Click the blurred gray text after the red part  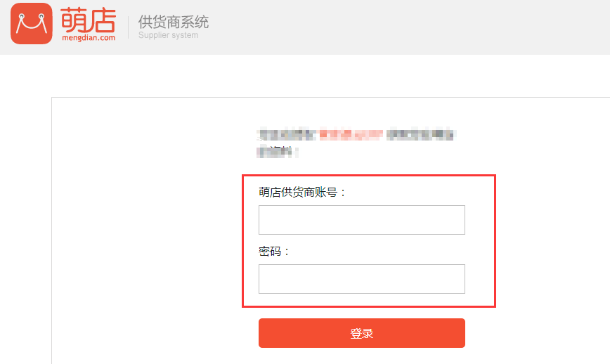pos(420,134)
